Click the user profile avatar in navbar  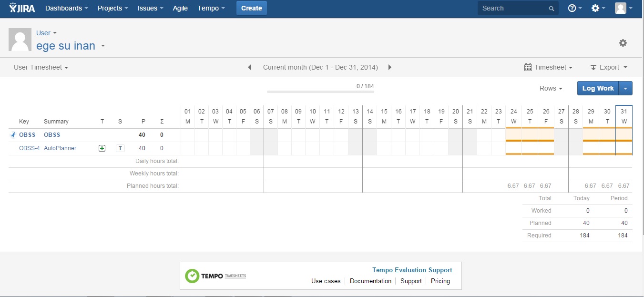point(621,8)
